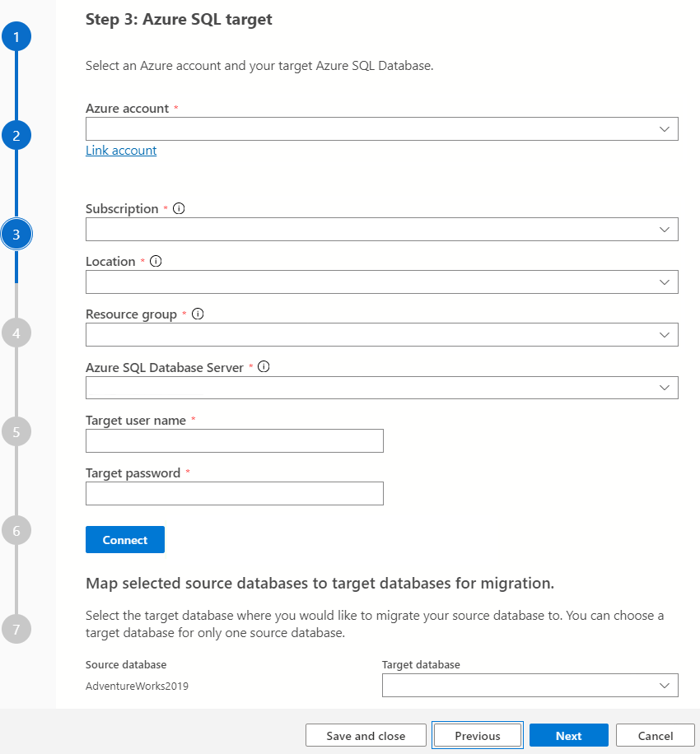This screenshot has height=754, width=700.
Task: Go back using the Previous button
Action: [478, 735]
